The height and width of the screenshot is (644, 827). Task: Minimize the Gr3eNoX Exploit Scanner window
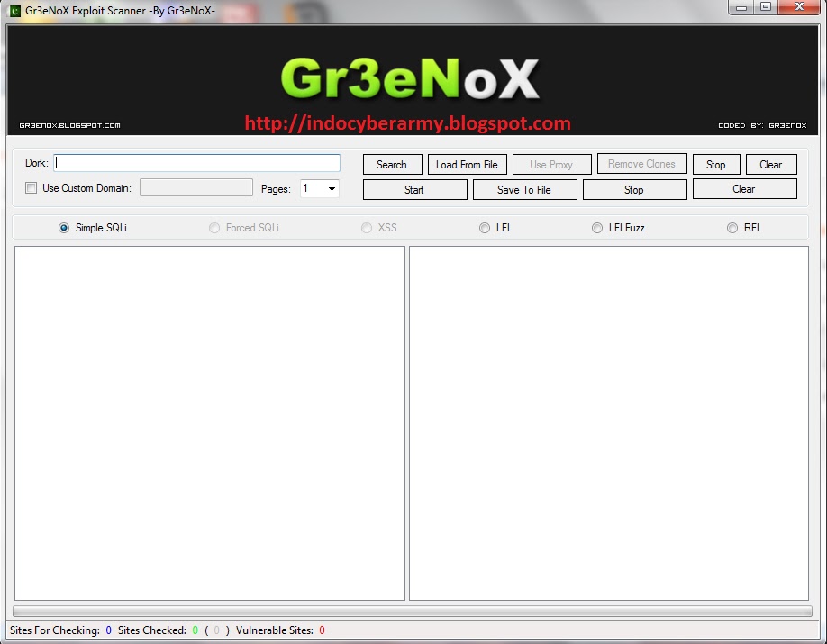pyautogui.click(x=741, y=7)
